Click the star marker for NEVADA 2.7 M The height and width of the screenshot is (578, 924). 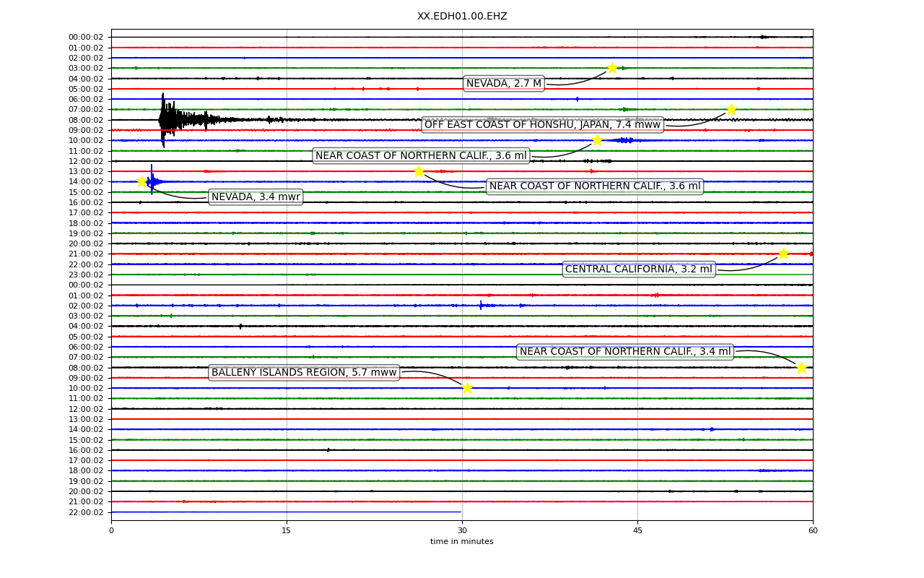pos(612,68)
